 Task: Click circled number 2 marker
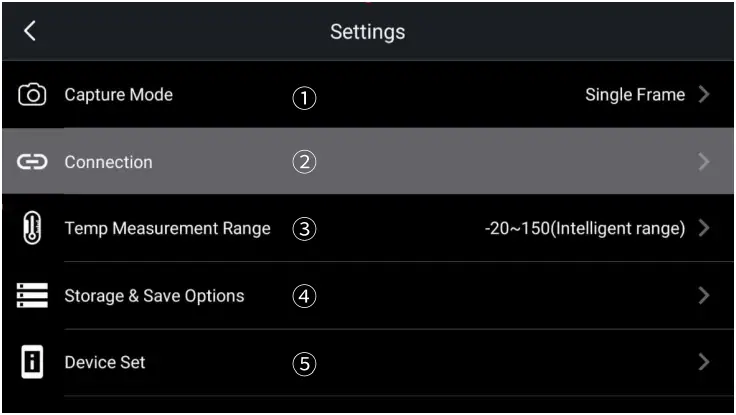click(x=304, y=162)
